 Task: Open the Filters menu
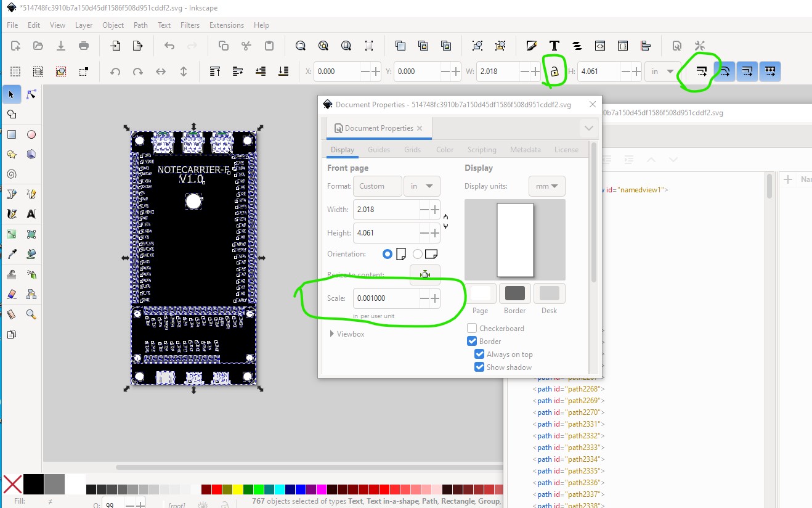[190, 25]
